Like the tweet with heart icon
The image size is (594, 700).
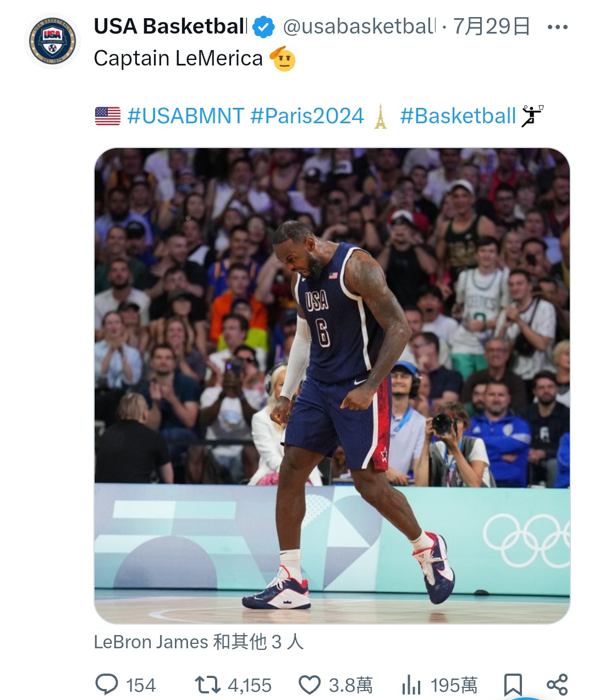[310, 685]
